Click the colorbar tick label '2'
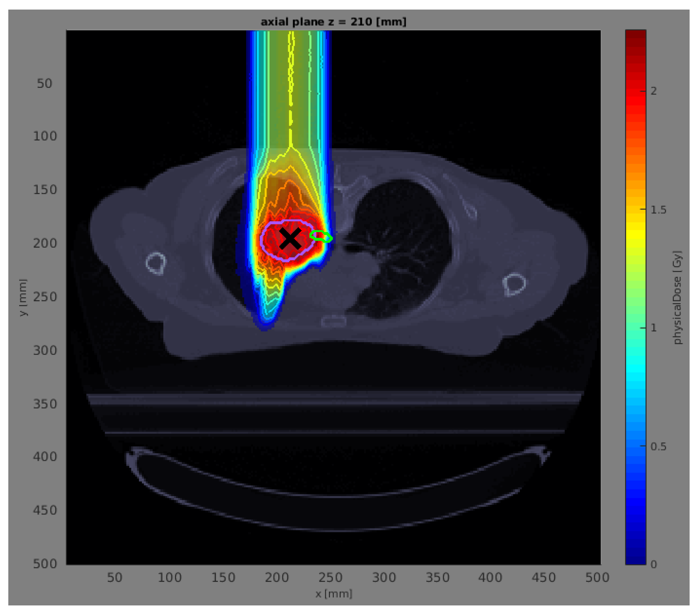 coord(653,91)
